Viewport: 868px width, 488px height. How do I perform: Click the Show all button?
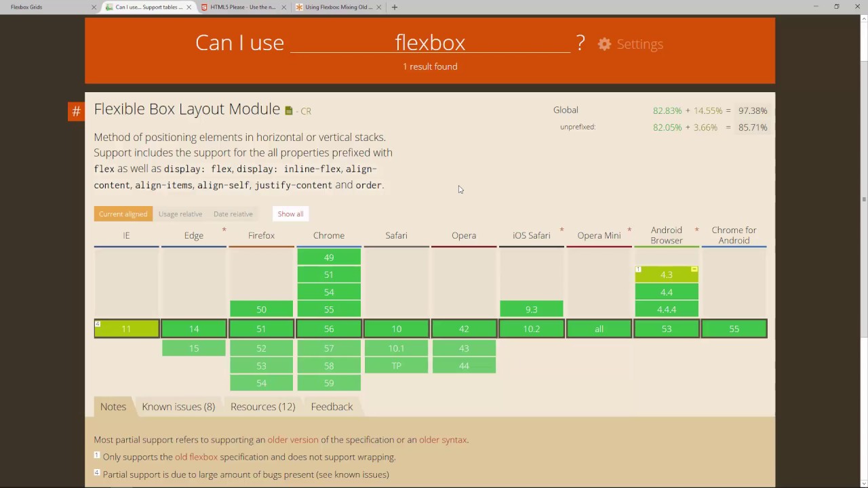(x=290, y=213)
